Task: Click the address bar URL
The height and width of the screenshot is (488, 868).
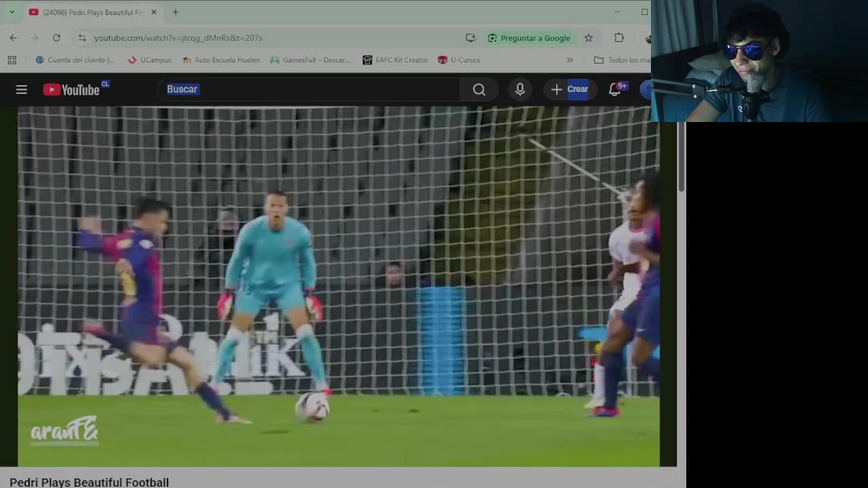Action: (x=178, y=38)
